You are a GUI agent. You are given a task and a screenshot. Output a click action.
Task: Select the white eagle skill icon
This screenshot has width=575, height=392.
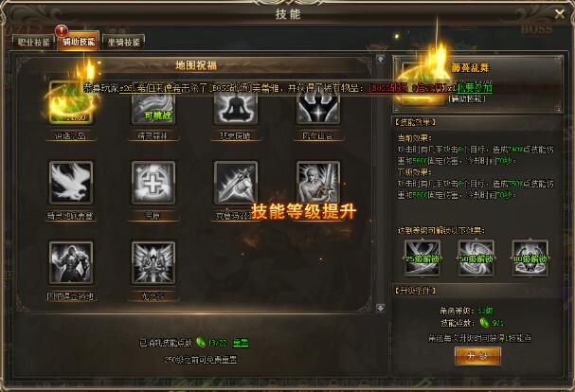tap(71, 183)
